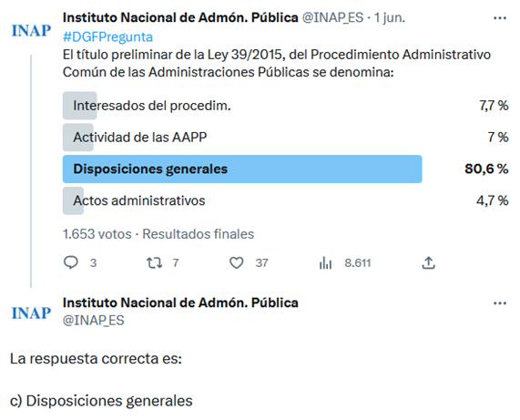Click the reply author name Instituto Nacional de Admón. Pública

(x=180, y=302)
